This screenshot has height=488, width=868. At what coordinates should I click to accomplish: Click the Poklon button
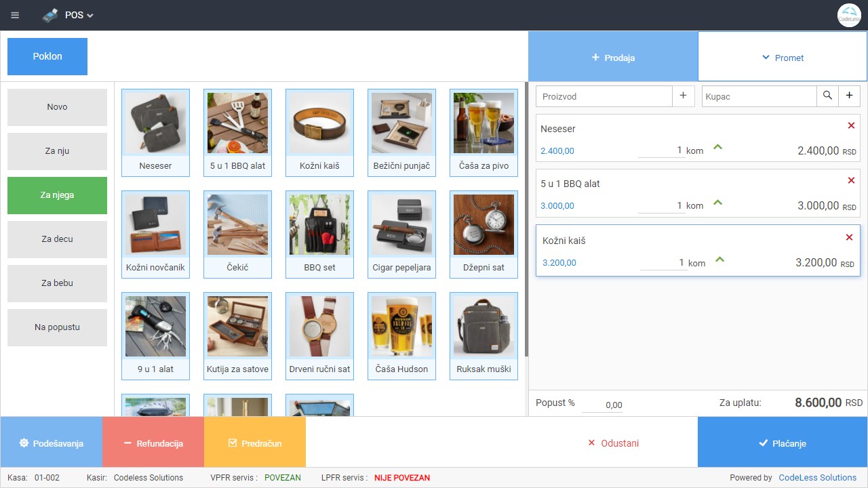click(x=47, y=56)
